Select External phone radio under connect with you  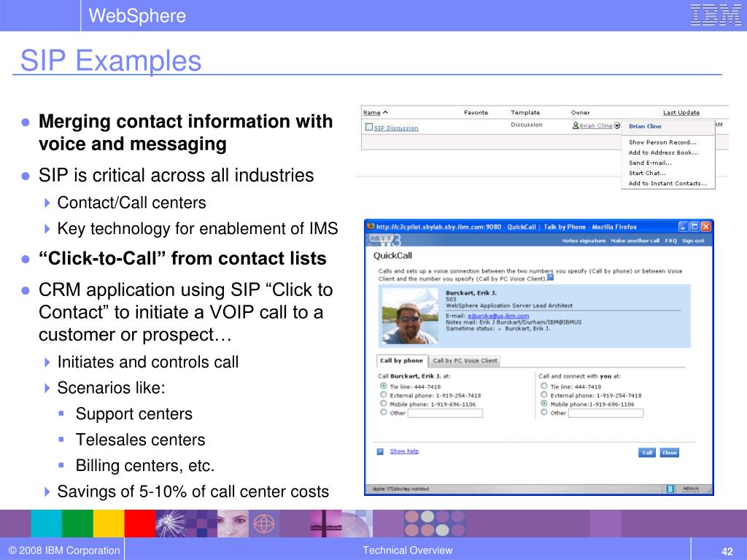point(544,394)
